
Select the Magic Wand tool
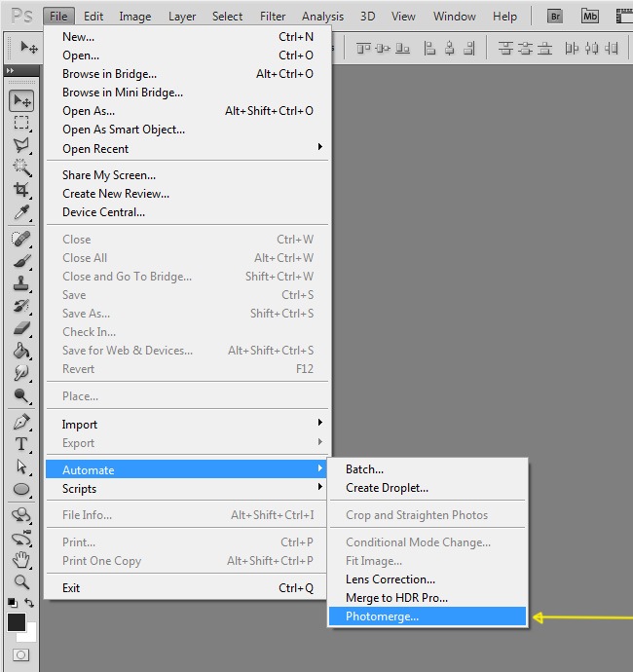point(21,168)
